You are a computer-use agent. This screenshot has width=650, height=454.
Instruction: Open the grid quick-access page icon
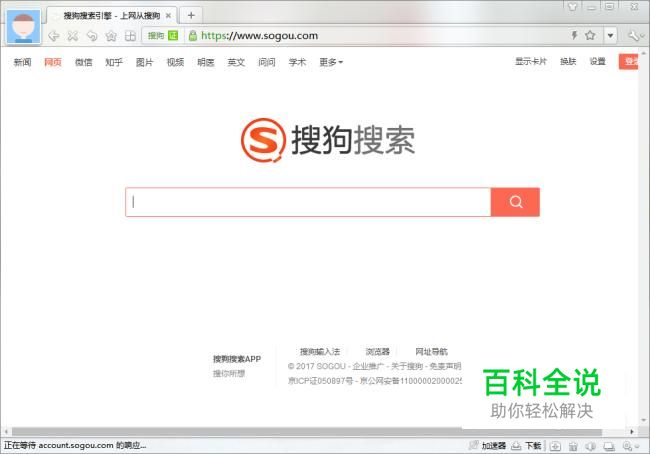130,36
